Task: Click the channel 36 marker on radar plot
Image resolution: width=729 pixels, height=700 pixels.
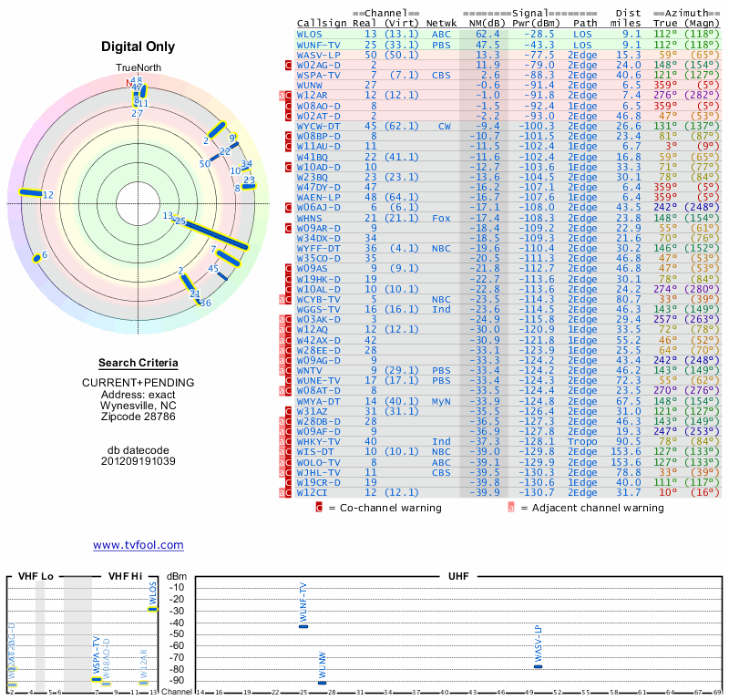Action: [202, 302]
